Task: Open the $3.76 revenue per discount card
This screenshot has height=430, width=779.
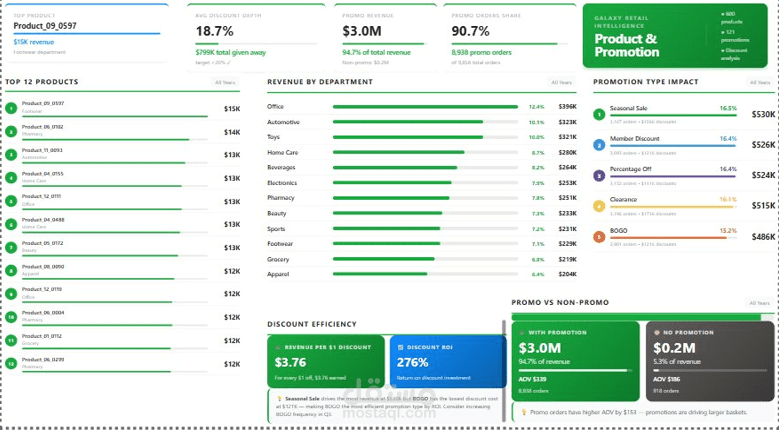Action: click(x=326, y=361)
